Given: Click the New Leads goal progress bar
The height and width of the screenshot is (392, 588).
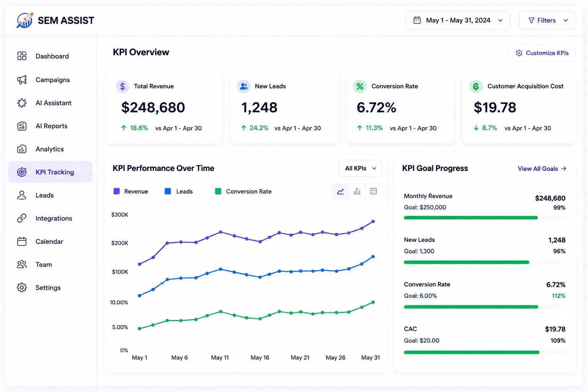Looking at the screenshot, I should (x=485, y=262).
